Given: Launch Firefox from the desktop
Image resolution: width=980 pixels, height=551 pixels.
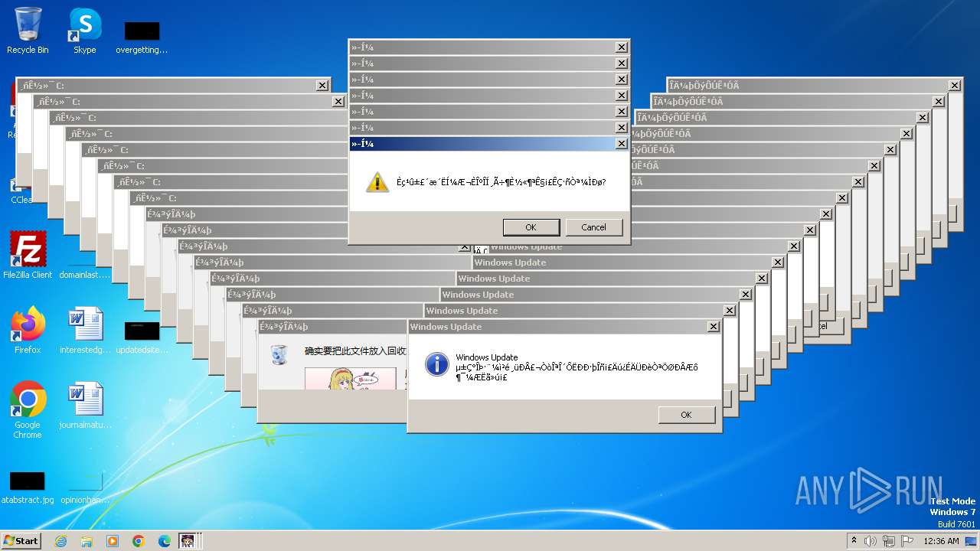Looking at the screenshot, I should click(28, 330).
